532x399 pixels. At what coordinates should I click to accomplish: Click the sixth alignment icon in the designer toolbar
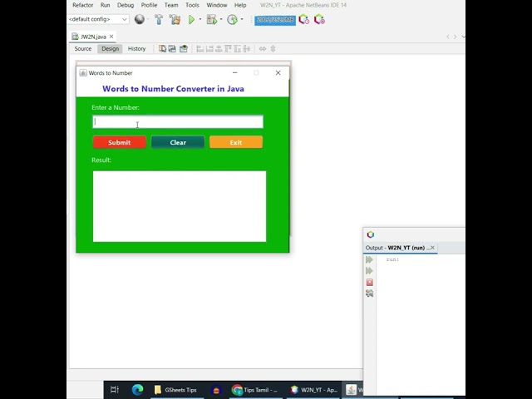pyautogui.click(x=247, y=48)
